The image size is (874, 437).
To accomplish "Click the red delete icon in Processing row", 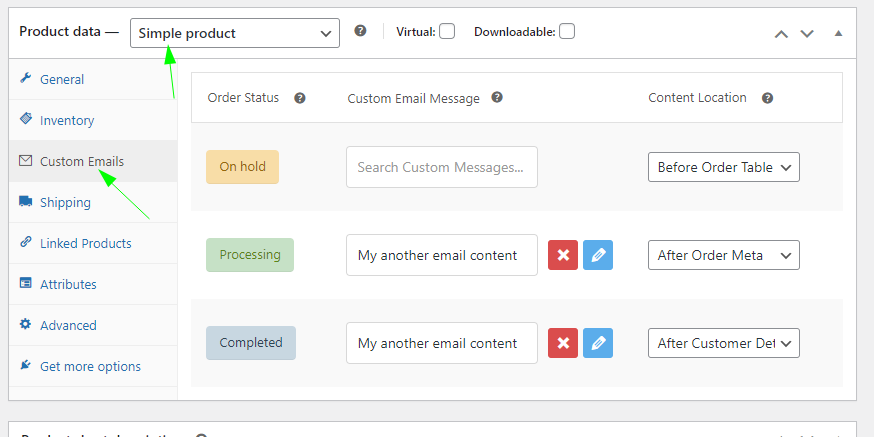I will click(x=563, y=255).
